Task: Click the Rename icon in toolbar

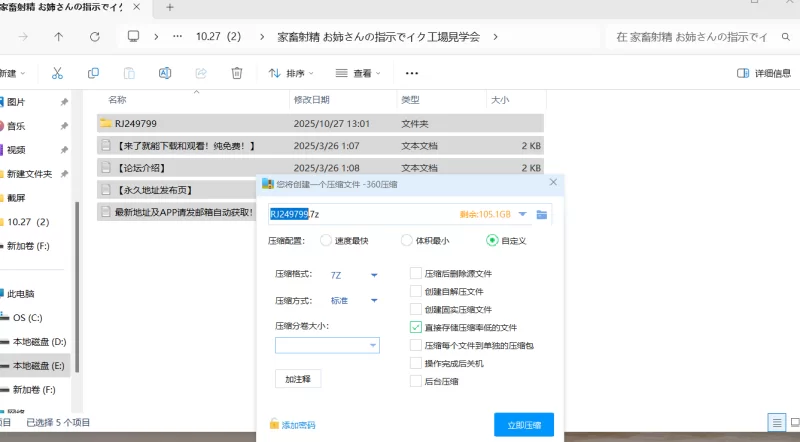Action: point(165,73)
